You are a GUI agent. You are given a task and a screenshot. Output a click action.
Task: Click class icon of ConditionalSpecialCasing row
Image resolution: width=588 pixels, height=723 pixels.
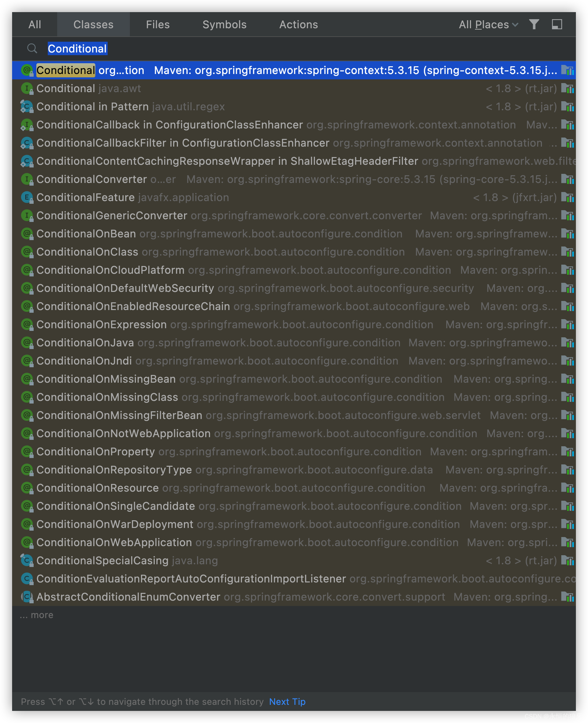(27, 561)
